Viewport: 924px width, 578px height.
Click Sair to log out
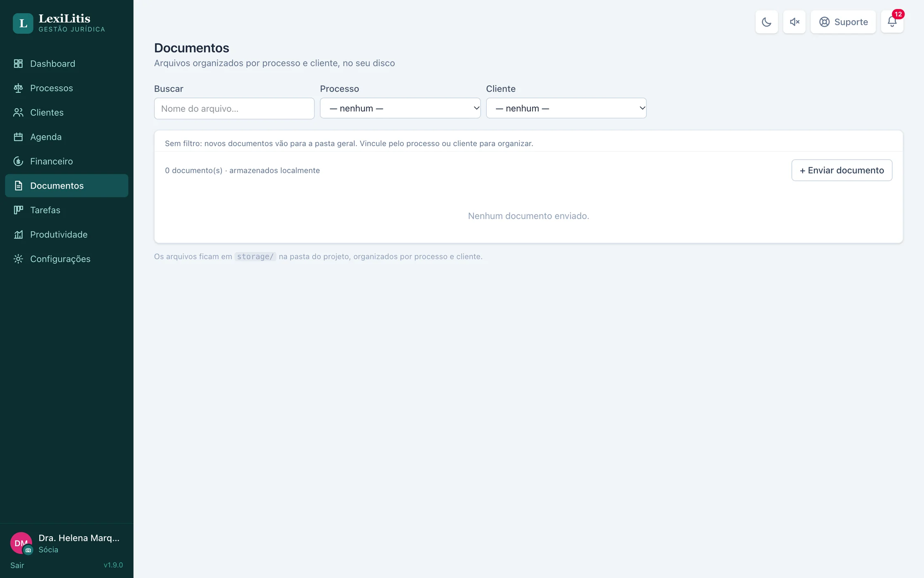click(17, 565)
